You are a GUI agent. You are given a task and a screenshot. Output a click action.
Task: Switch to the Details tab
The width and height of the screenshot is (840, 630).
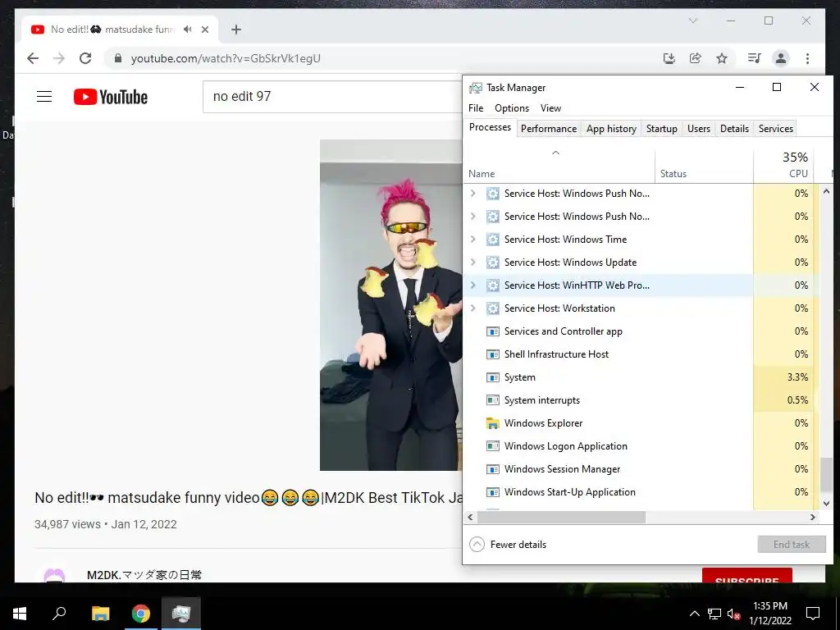(734, 129)
